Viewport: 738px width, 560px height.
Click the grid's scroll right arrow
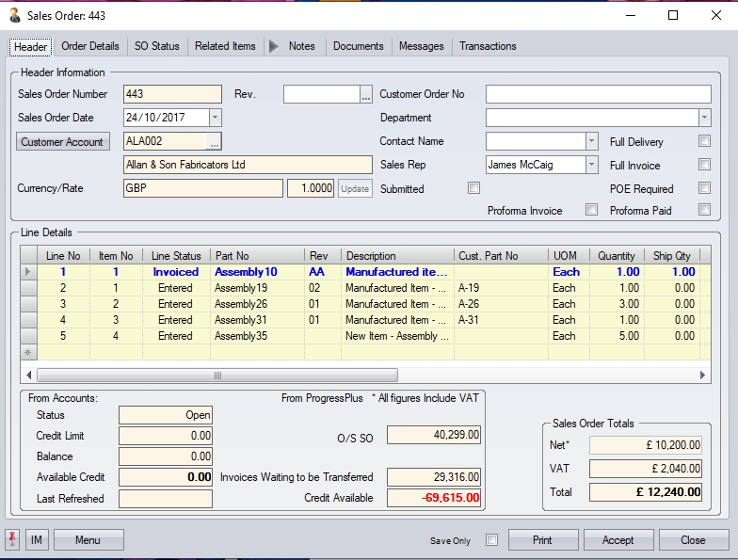pos(702,375)
